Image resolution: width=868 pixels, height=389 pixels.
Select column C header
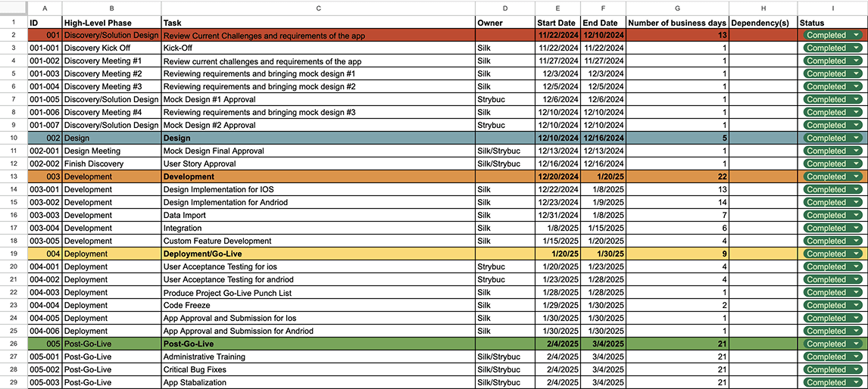(x=318, y=8)
